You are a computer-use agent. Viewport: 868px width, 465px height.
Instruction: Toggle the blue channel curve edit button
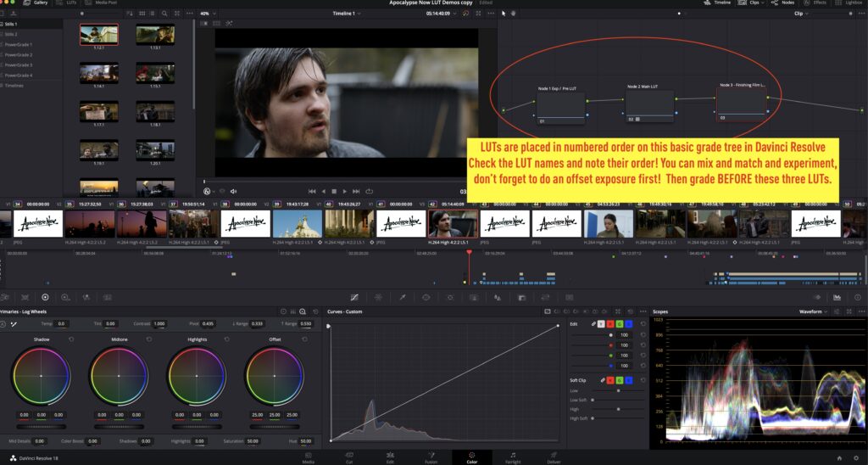pyautogui.click(x=630, y=323)
